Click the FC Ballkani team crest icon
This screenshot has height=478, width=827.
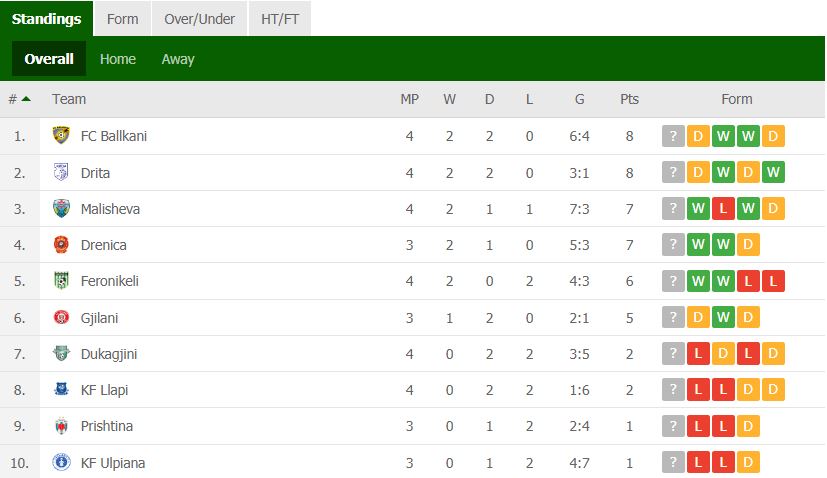tap(61, 136)
